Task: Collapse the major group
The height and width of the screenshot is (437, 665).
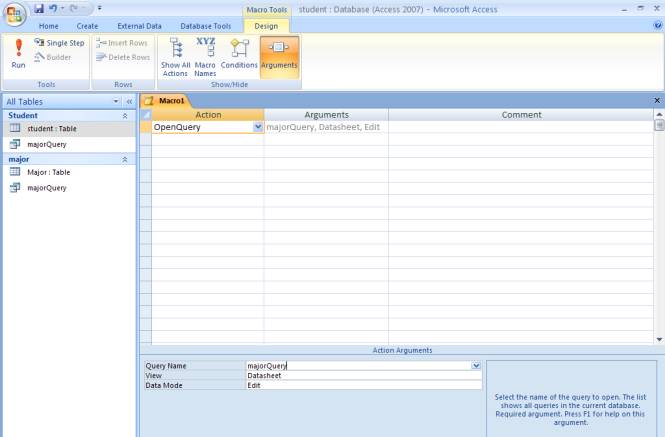Action: coord(125,159)
